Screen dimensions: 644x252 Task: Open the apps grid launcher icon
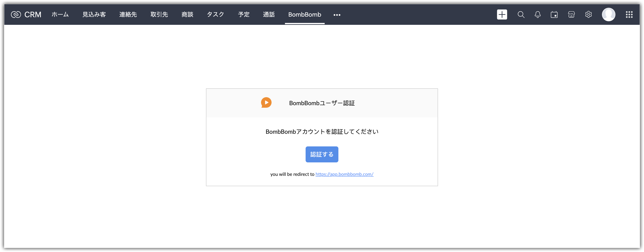point(629,15)
